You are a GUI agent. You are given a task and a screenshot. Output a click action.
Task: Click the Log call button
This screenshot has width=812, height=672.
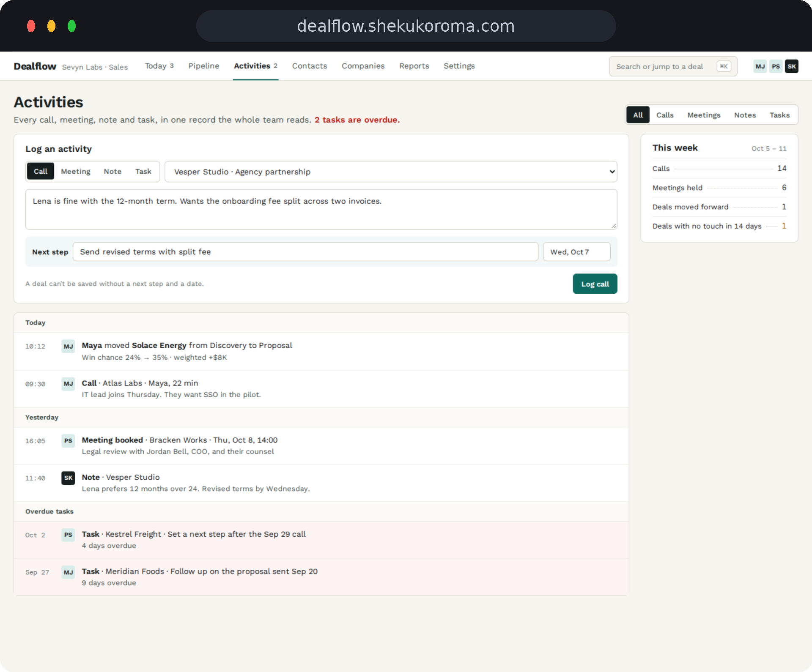[595, 284]
